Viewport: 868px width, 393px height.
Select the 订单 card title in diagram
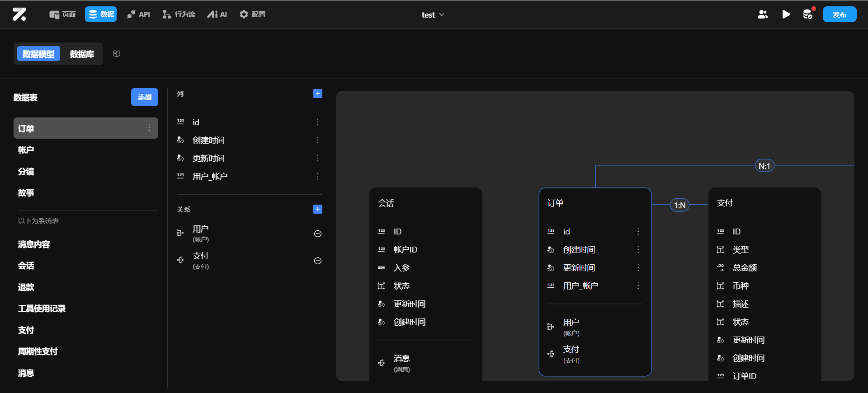coord(555,203)
